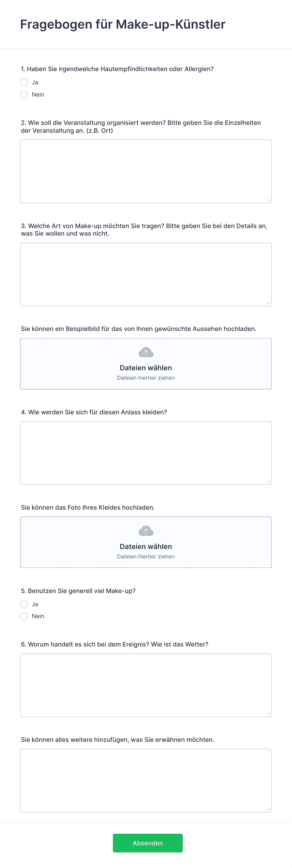This screenshot has height=868, width=292.
Task: Click Dateien wählen under dress photo prompt
Action: pyautogui.click(x=146, y=546)
